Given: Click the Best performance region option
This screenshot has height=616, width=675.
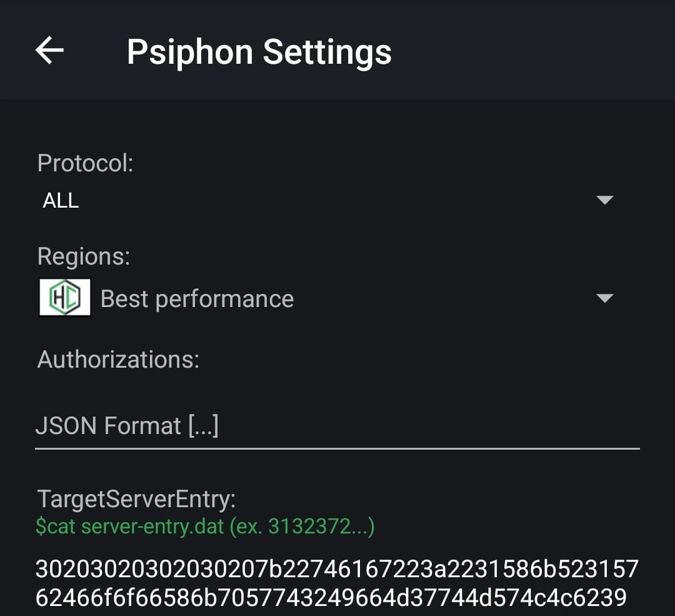Looking at the screenshot, I should click(197, 299).
